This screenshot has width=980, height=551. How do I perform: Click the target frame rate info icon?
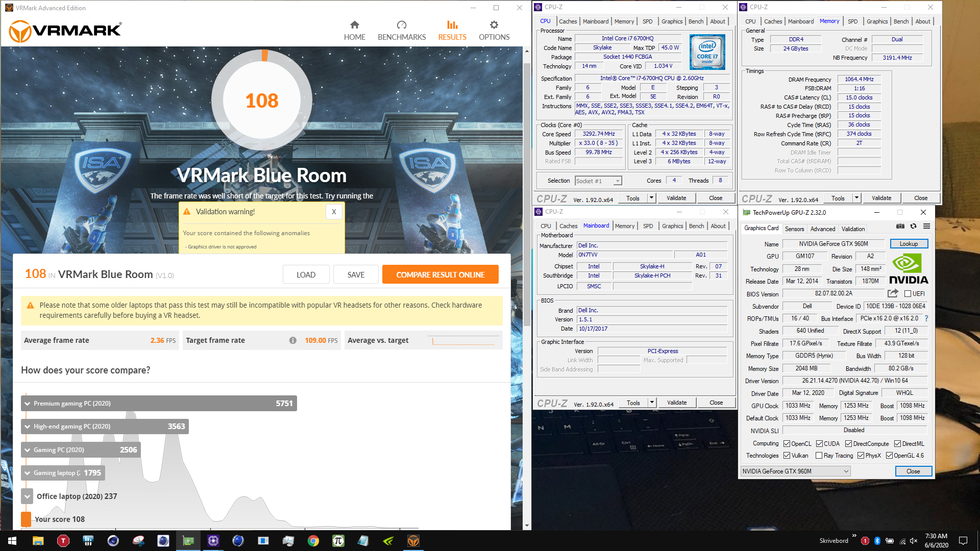pos(293,340)
